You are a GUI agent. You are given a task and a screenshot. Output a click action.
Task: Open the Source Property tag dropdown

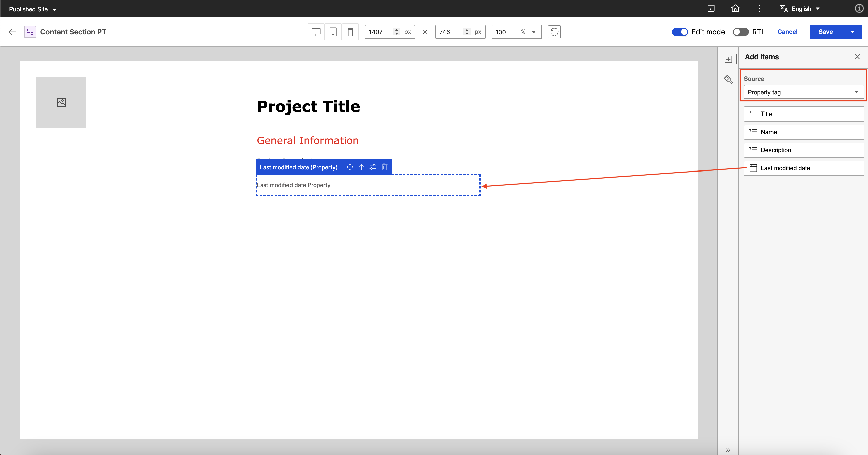(804, 92)
